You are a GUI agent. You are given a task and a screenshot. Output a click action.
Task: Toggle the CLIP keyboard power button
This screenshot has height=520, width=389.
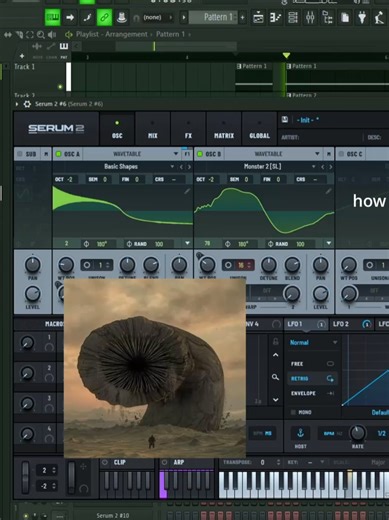pos(105,462)
